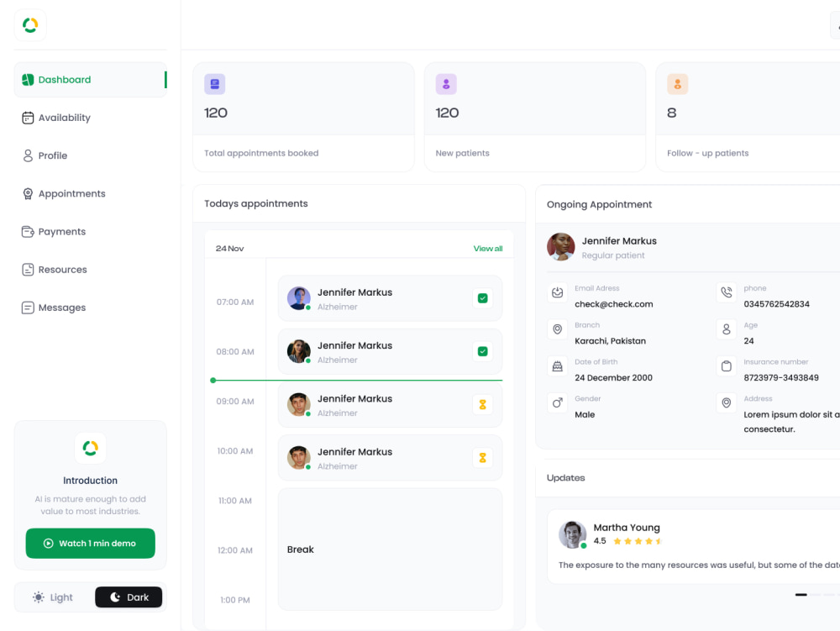Click the Payments sidebar icon
Screen dimensions: 840x631
[28, 231]
